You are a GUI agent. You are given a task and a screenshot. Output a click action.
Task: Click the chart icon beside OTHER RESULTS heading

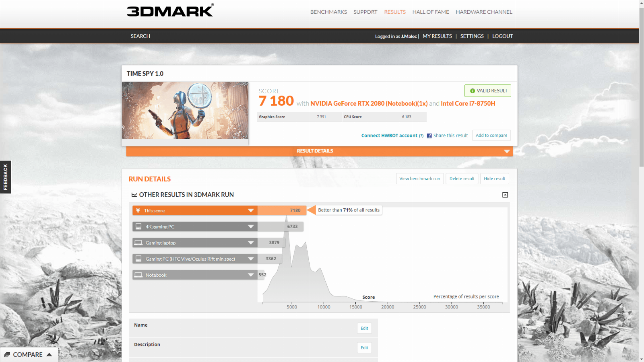coord(134,195)
